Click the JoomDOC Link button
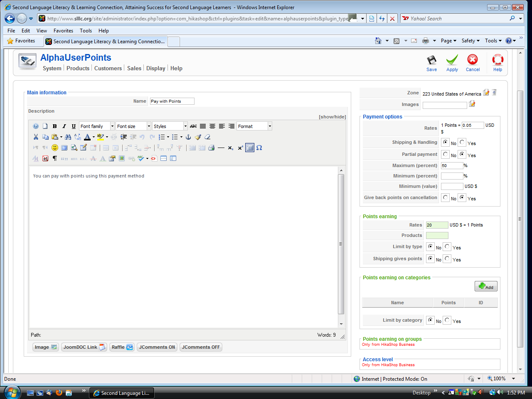The height and width of the screenshot is (399, 532). click(84, 347)
